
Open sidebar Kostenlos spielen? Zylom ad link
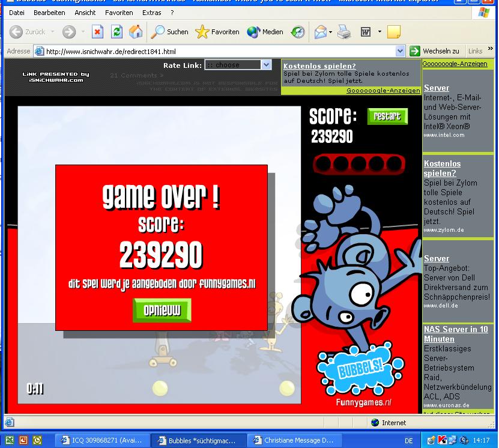point(442,168)
